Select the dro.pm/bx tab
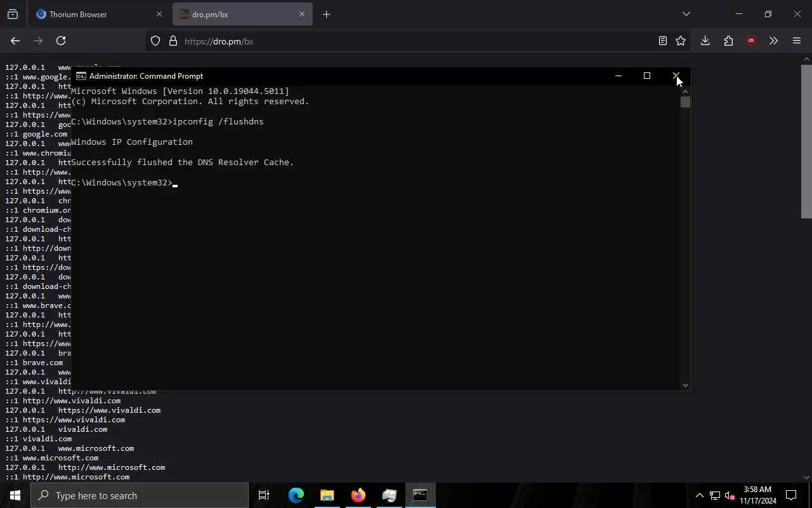 pyautogui.click(x=242, y=14)
